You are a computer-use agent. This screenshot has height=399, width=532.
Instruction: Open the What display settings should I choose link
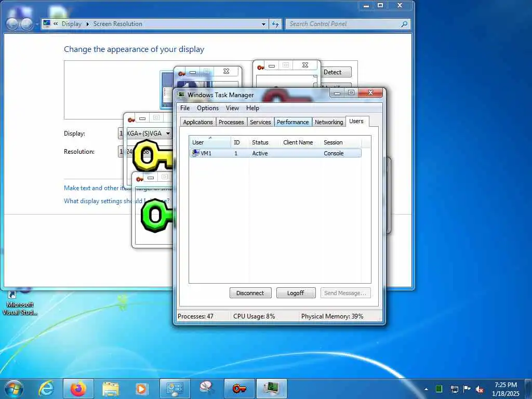tap(116, 201)
